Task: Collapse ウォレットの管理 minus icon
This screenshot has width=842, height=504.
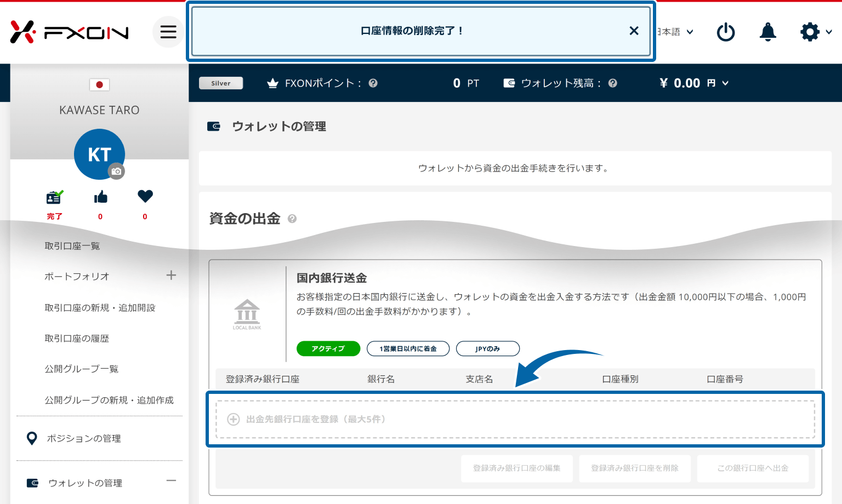Action: point(171,480)
